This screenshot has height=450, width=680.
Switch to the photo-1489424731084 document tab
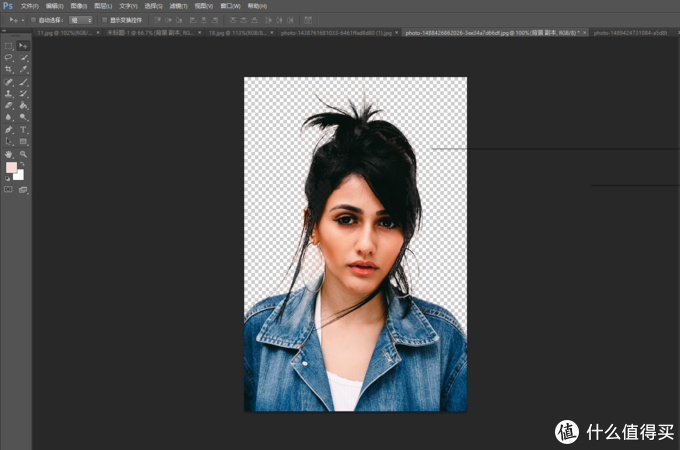click(631, 33)
